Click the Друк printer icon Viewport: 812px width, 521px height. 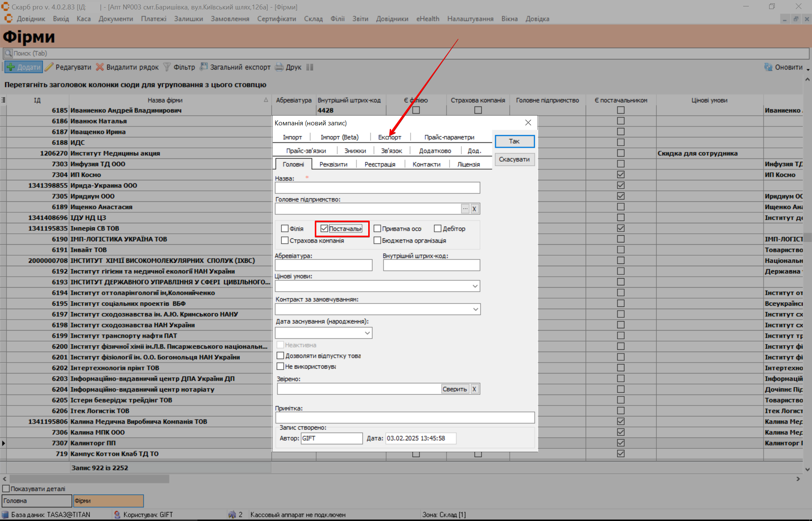click(x=279, y=67)
